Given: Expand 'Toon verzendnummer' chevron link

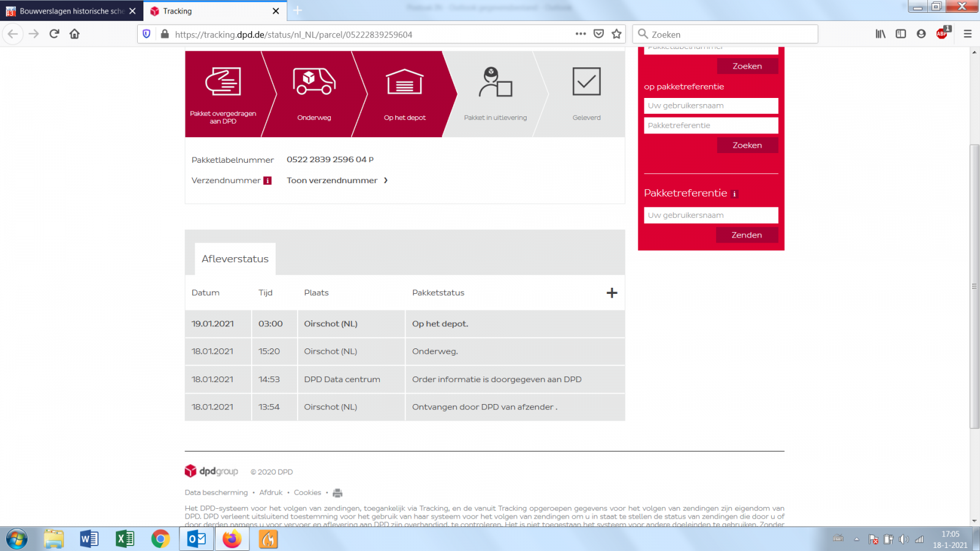Looking at the screenshot, I should coord(337,181).
